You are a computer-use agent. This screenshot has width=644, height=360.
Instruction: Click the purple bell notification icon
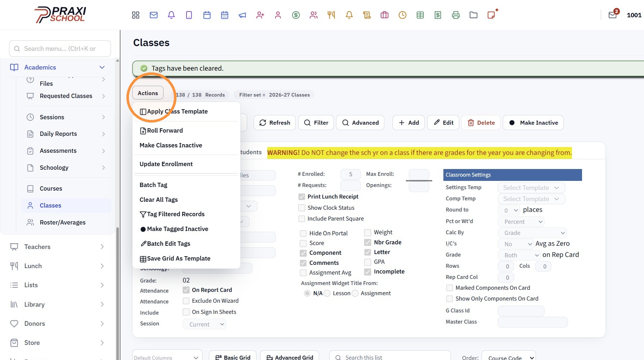point(171,15)
